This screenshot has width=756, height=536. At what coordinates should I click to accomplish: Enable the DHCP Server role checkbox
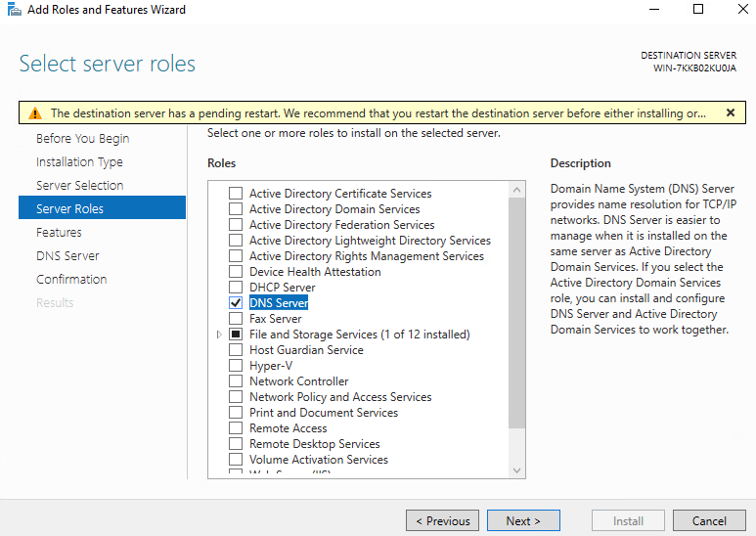point(236,288)
